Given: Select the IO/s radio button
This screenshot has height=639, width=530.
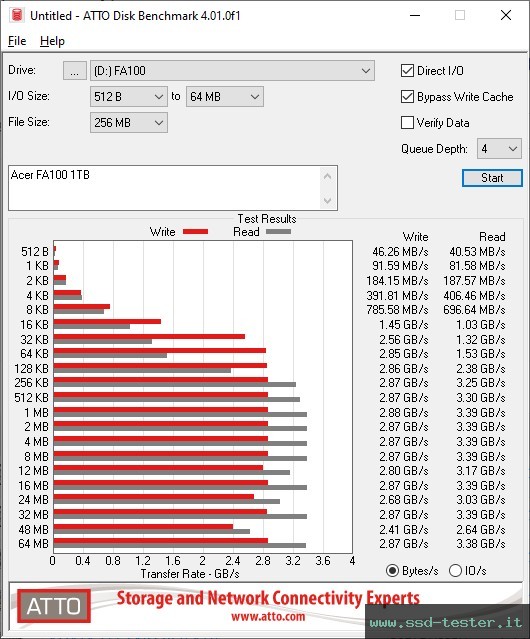Looking at the screenshot, I should (455, 571).
